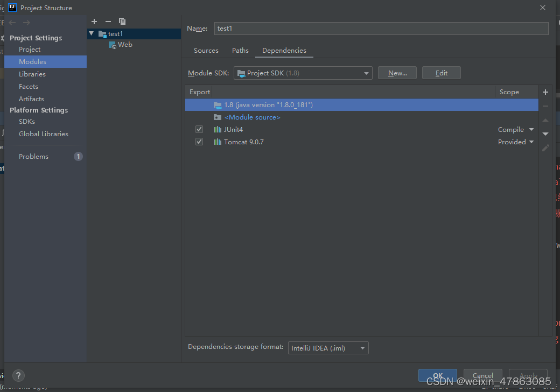The width and height of the screenshot is (560, 392).
Task: Switch to the Paths tab
Action: pyautogui.click(x=240, y=51)
